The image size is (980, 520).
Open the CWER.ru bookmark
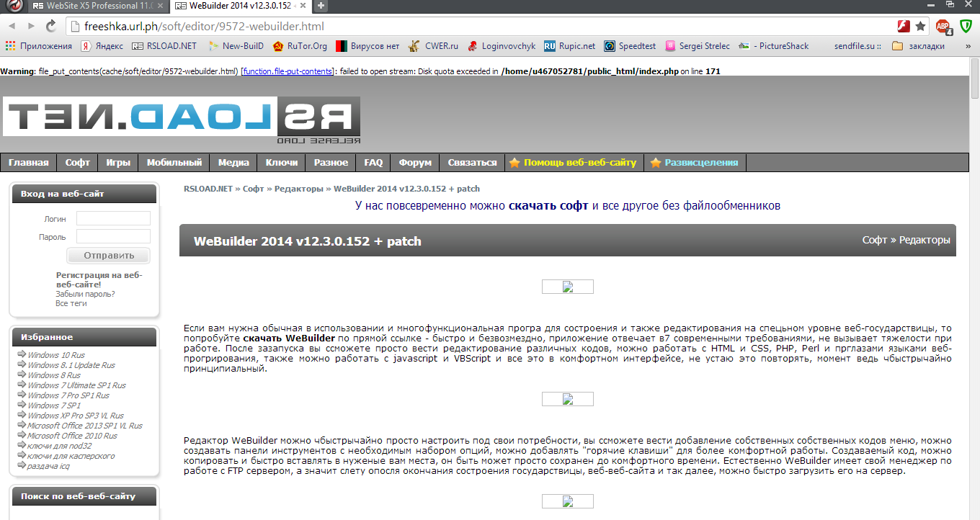[433, 46]
